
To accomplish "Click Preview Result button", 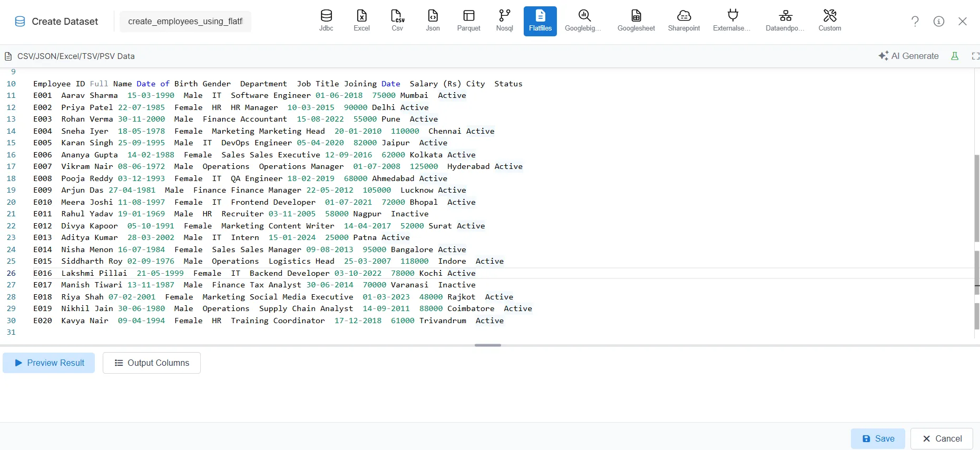I will coord(49,363).
